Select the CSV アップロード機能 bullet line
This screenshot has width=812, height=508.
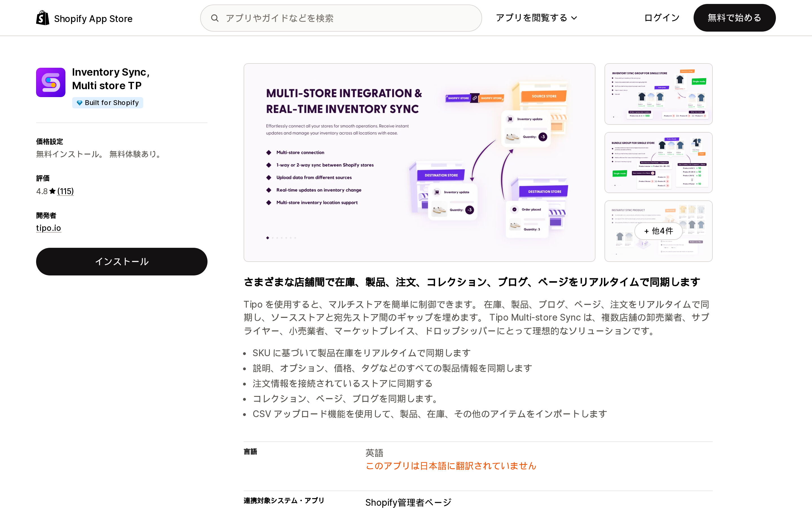pos(430,413)
